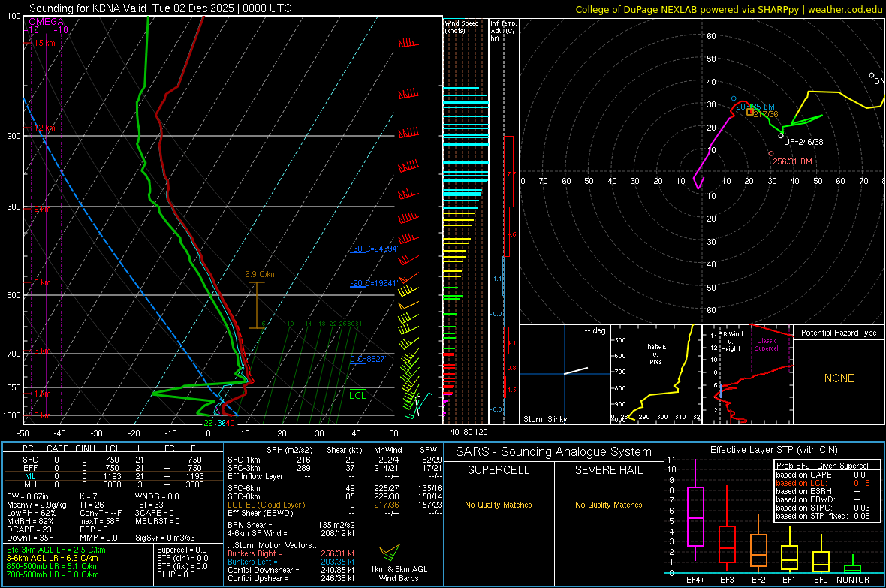Click the 'Classic Supercell' purple label
This screenshot has width=886, height=588.
767,345
